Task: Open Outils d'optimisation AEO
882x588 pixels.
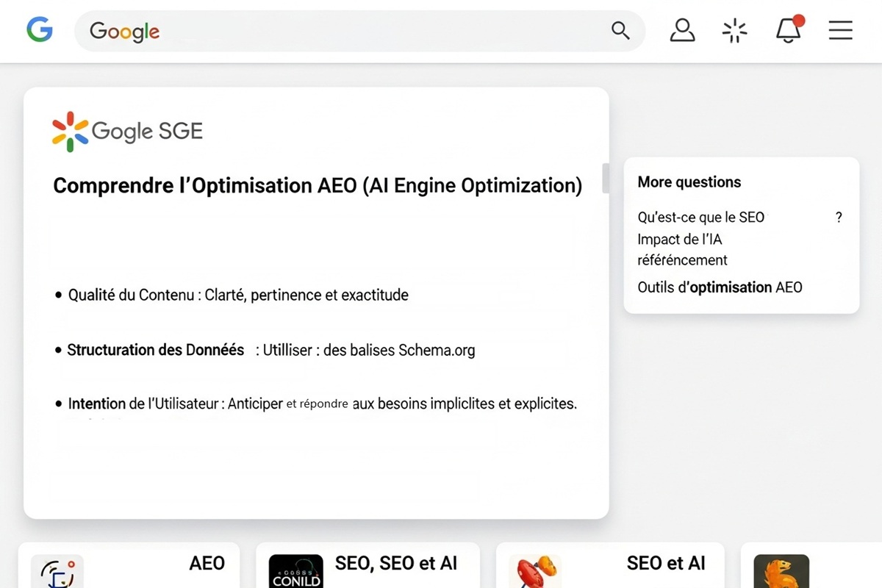Action: (x=720, y=287)
